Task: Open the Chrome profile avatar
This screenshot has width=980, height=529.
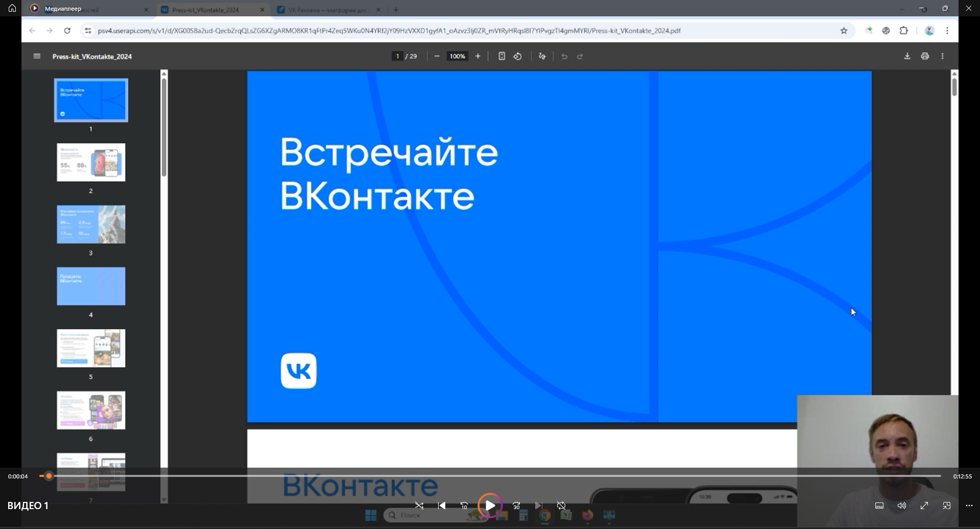Action: click(x=929, y=31)
